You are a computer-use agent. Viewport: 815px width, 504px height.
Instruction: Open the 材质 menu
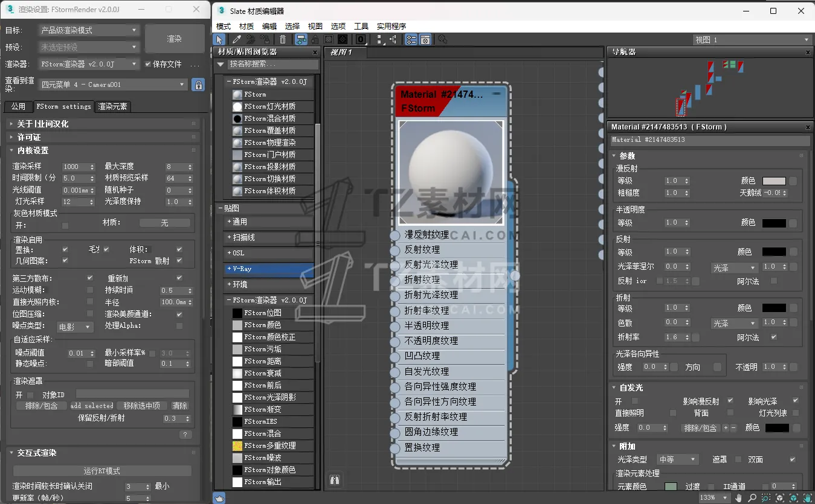tap(246, 27)
